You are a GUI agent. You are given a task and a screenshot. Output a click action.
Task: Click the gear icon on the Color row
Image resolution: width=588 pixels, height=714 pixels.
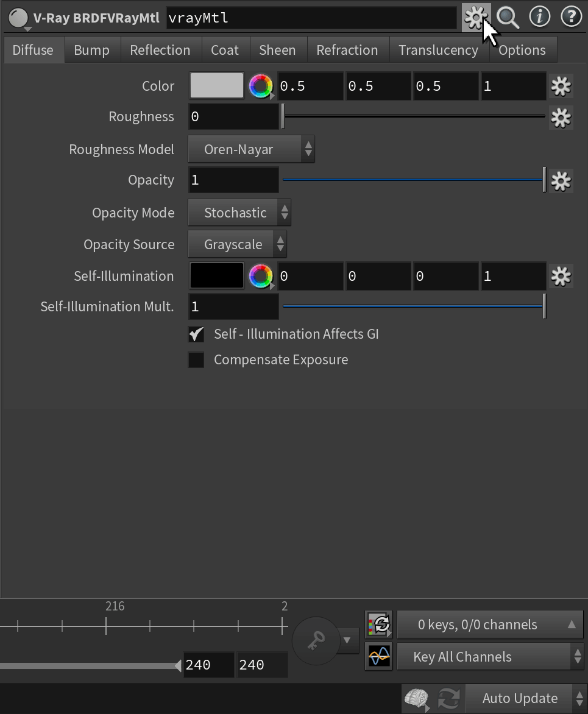pos(561,86)
